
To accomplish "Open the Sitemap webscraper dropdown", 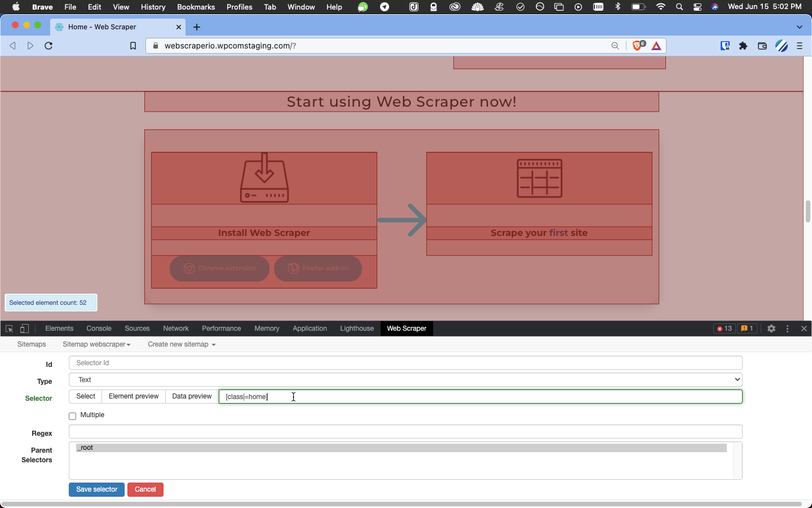I will [x=96, y=344].
